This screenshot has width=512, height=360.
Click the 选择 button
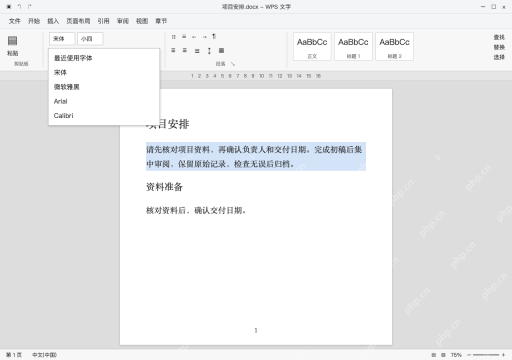point(499,57)
